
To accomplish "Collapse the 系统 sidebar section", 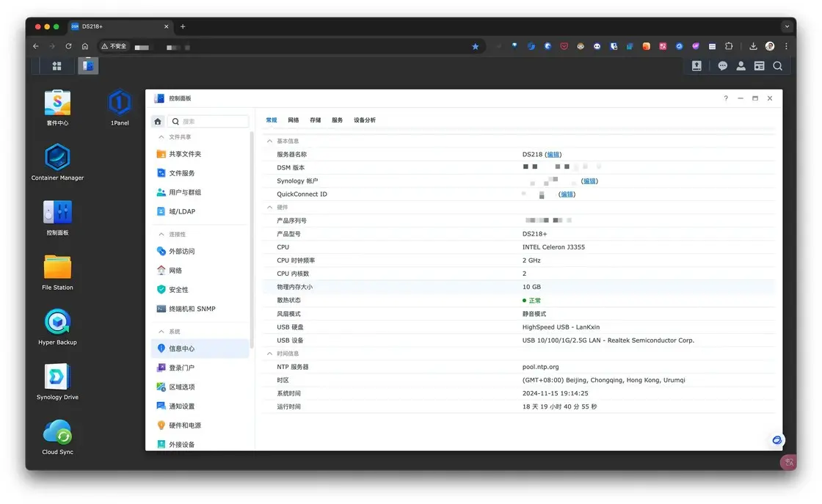I will [161, 332].
